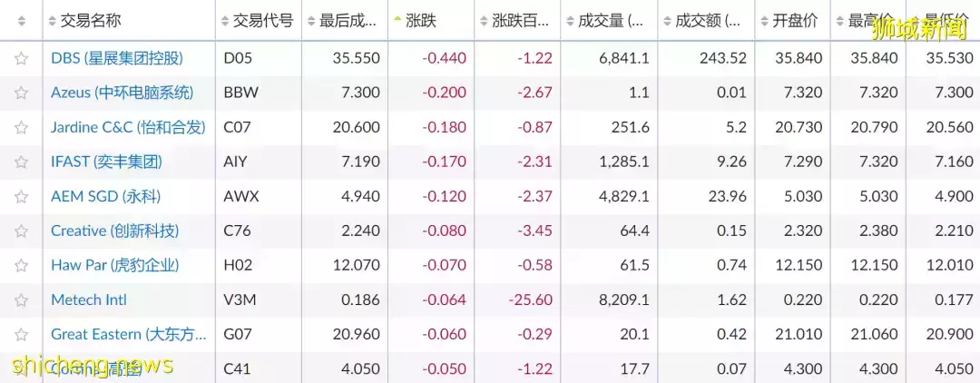The width and height of the screenshot is (980, 383).
Task: Select the 开盘价 column header
Action: (x=792, y=21)
